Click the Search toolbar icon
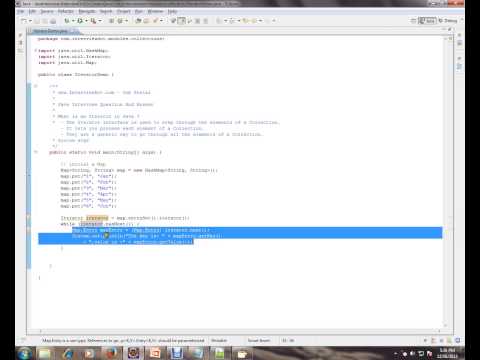 click(x=155, y=21)
